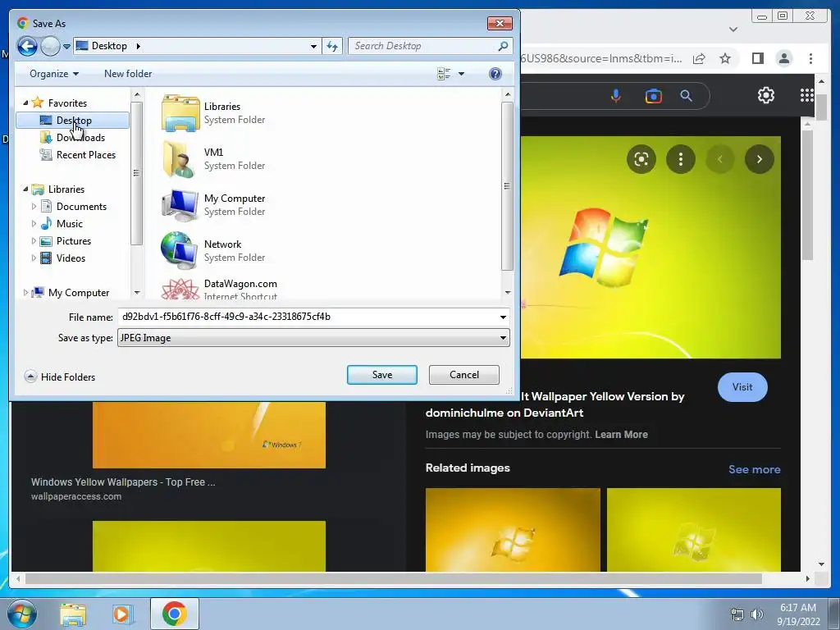
Task: Open Chrome side panel icon
Action: 757,58
